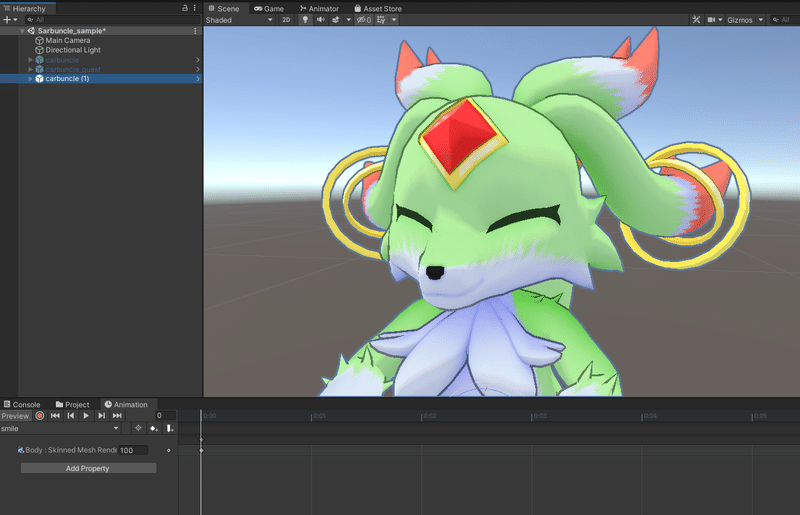This screenshot has height=515, width=800.
Task: Open scene camera dropdown arrow
Action: pyautogui.click(x=720, y=20)
